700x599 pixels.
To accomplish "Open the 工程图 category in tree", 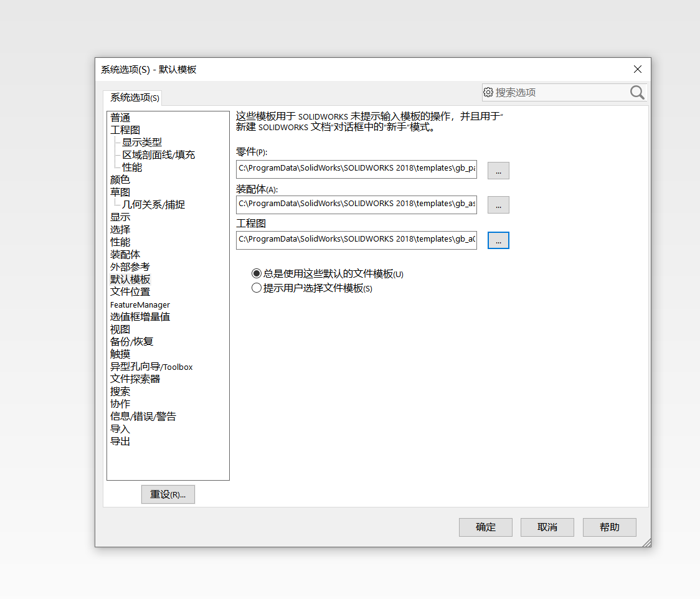I will [x=125, y=130].
